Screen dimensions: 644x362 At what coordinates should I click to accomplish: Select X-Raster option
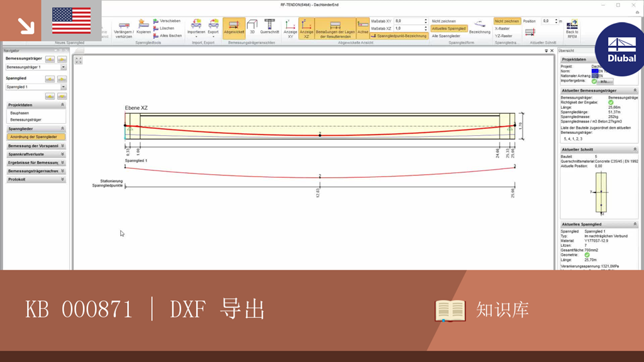[502, 28]
